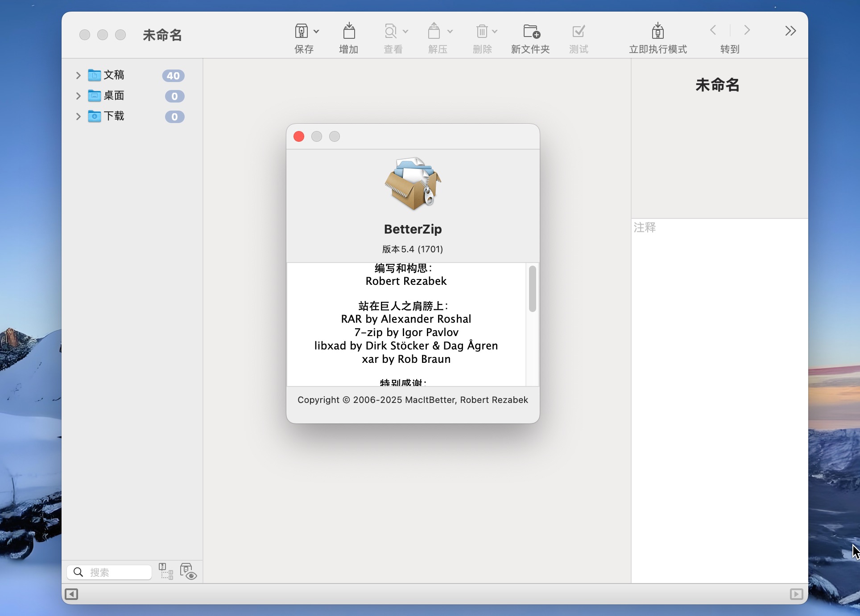Click the archive structure icon beside search
Screen dimensions: 860x616
166,571
